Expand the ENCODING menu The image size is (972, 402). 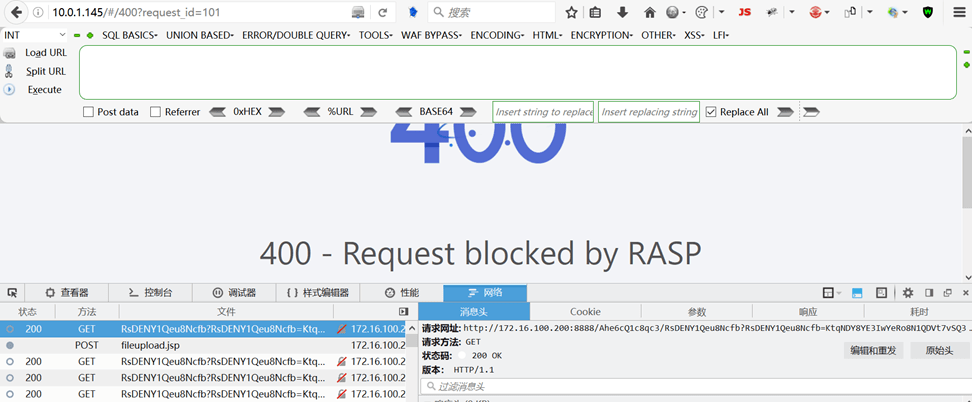click(497, 35)
